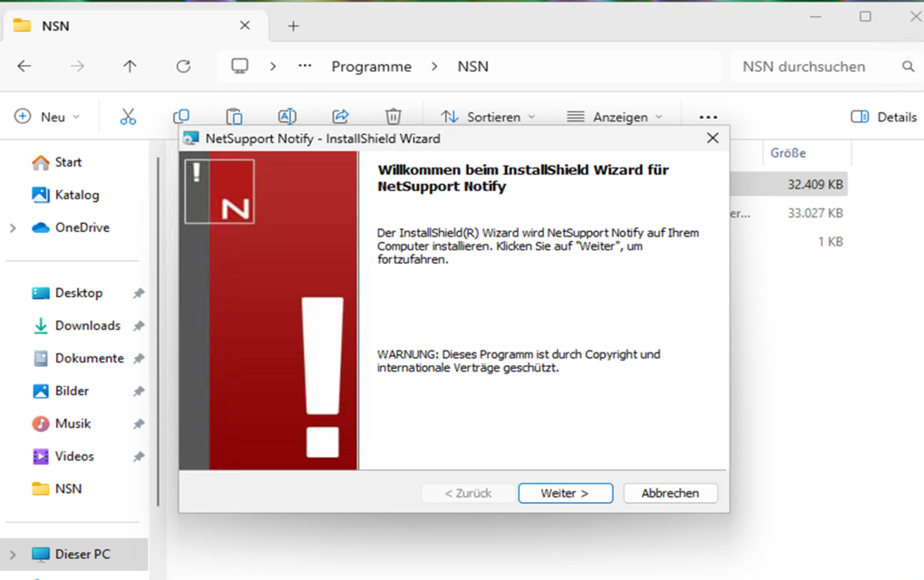Open the Neu creation menu

coord(47,117)
